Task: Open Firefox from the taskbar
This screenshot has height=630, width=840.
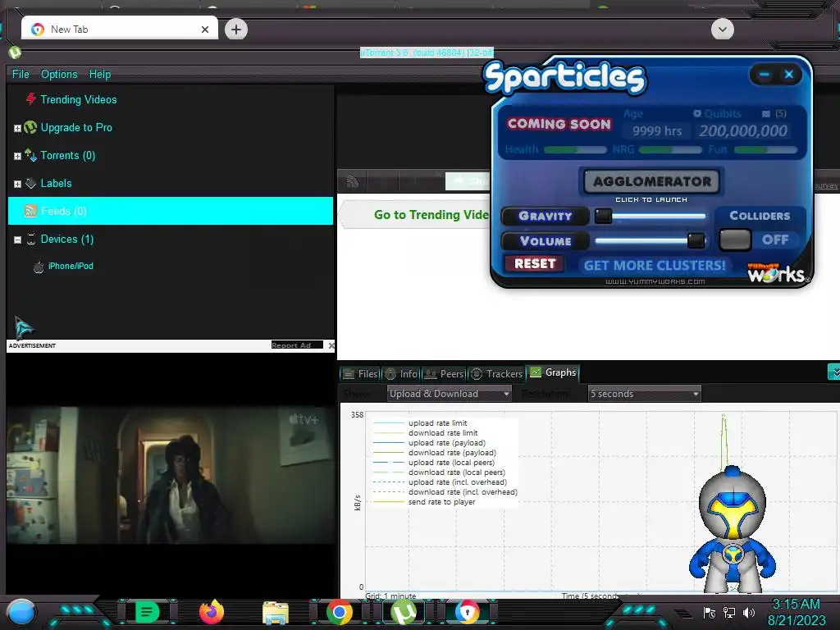Action: click(212, 612)
